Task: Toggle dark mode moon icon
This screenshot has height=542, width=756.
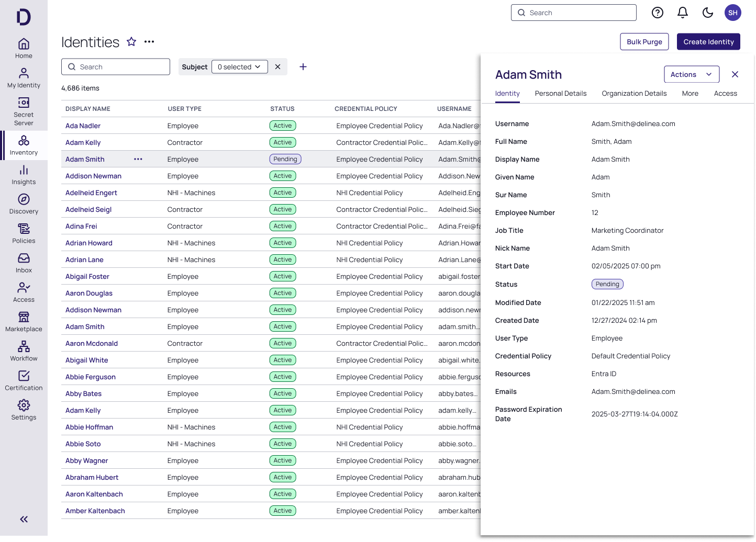Action: coord(708,13)
